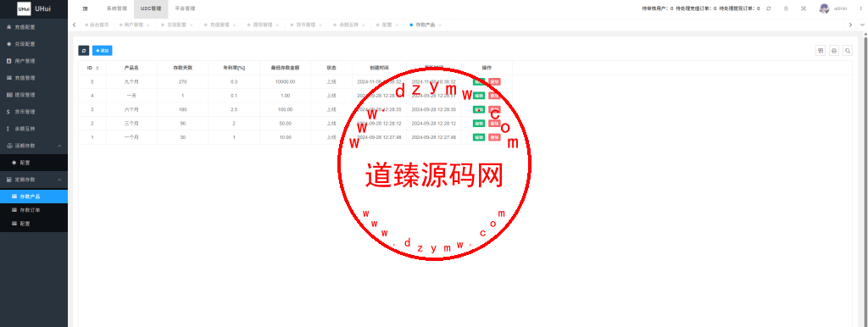Click the UHui logo

coord(24,8)
